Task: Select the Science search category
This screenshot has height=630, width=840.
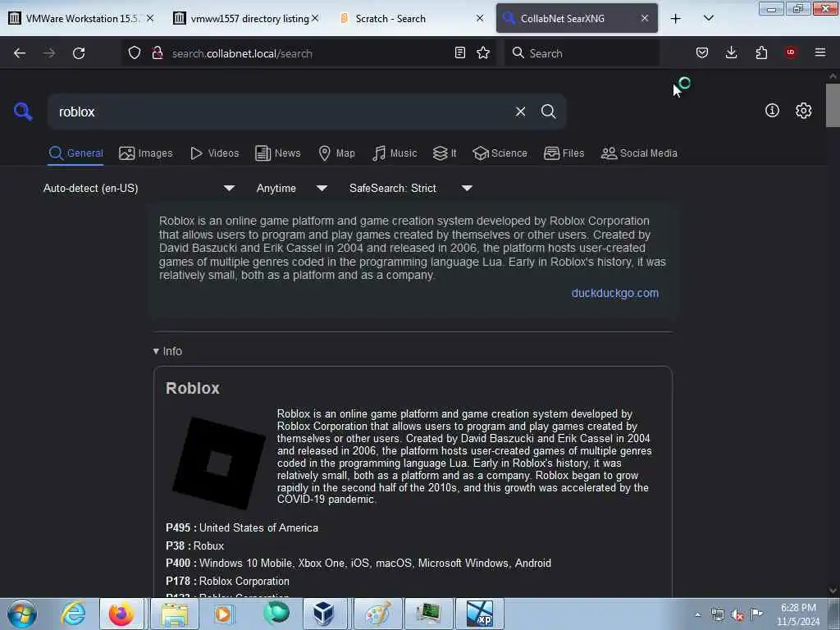Action: tap(500, 153)
